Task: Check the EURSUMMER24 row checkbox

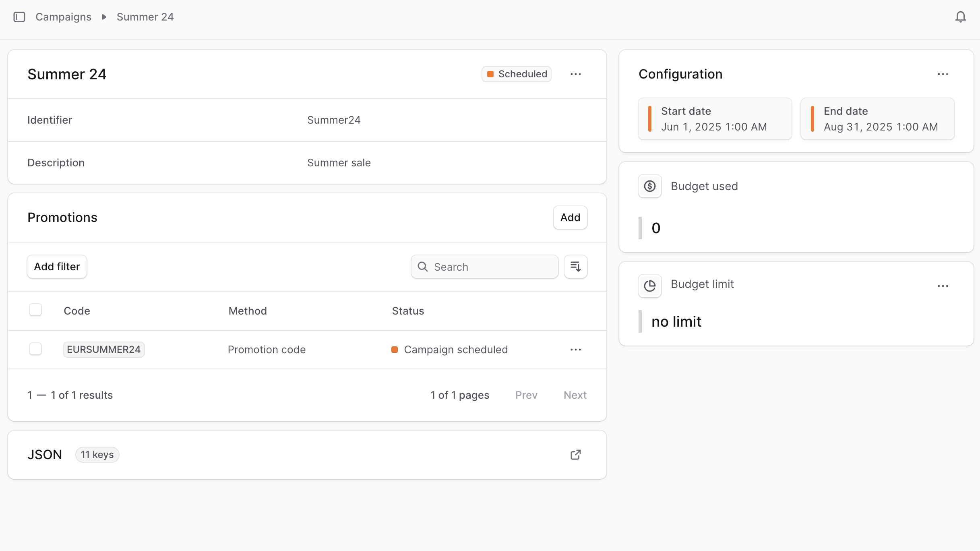Action: pyautogui.click(x=35, y=349)
